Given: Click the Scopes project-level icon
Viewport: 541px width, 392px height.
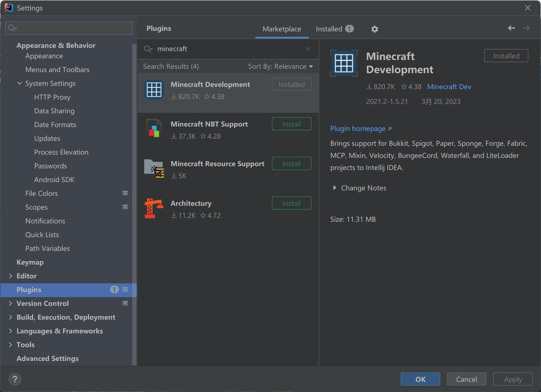Looking at the screenshot, I should (125, 207).
